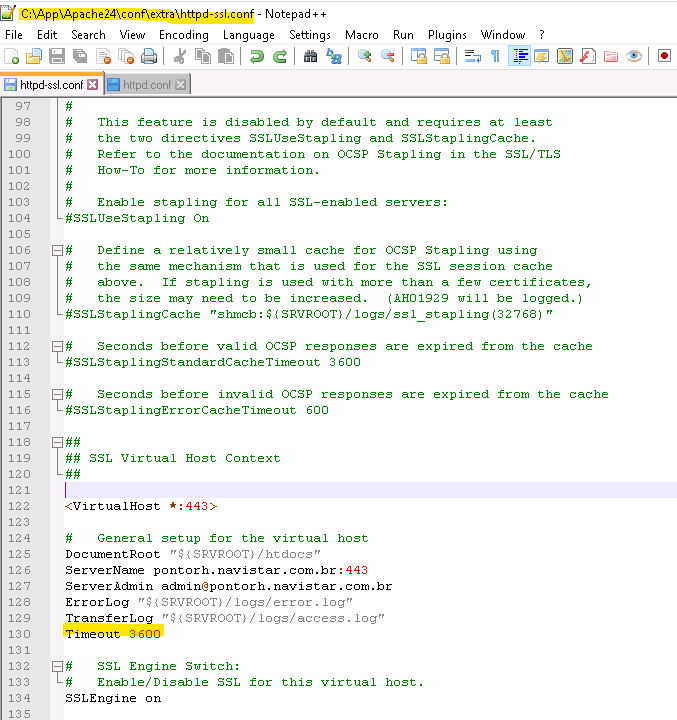Screen dimensions: 677x720
Task: Collapse the fold at line 112
Action: point(57,346)
